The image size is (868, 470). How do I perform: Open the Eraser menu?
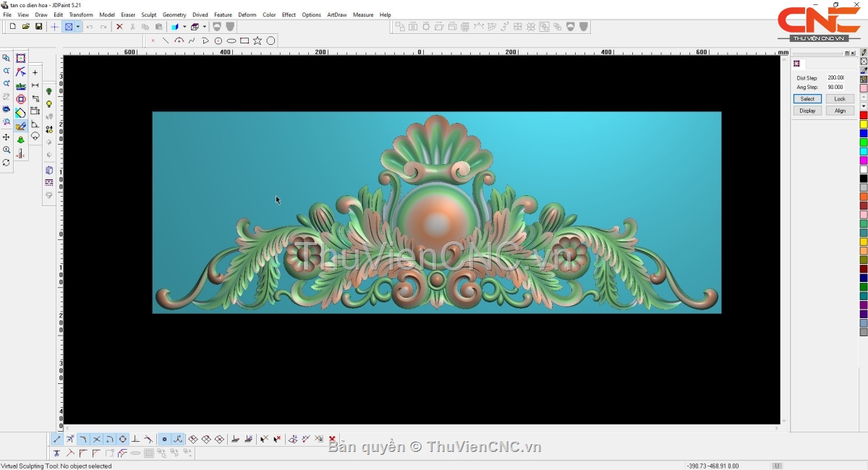tap(128, 14)
